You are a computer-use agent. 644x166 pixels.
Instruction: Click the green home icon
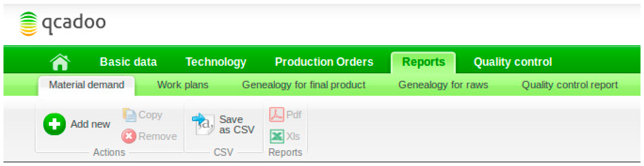(60, 62)
